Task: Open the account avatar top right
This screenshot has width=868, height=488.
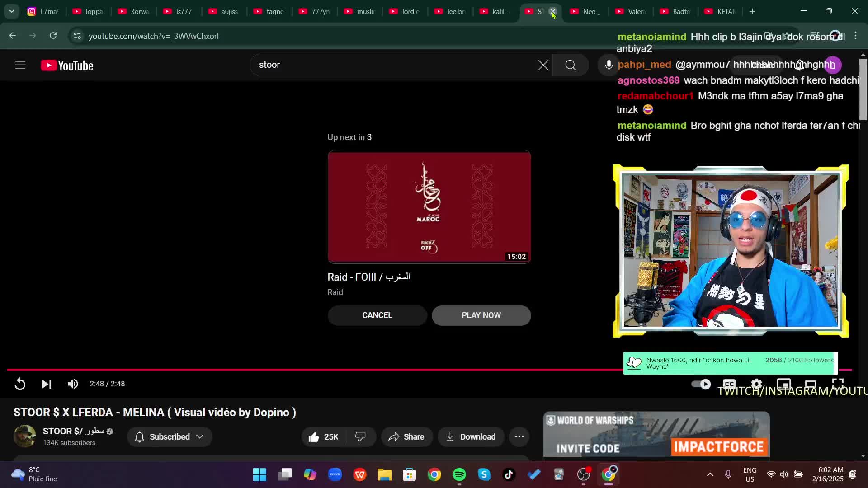Action: click(833, 65)
